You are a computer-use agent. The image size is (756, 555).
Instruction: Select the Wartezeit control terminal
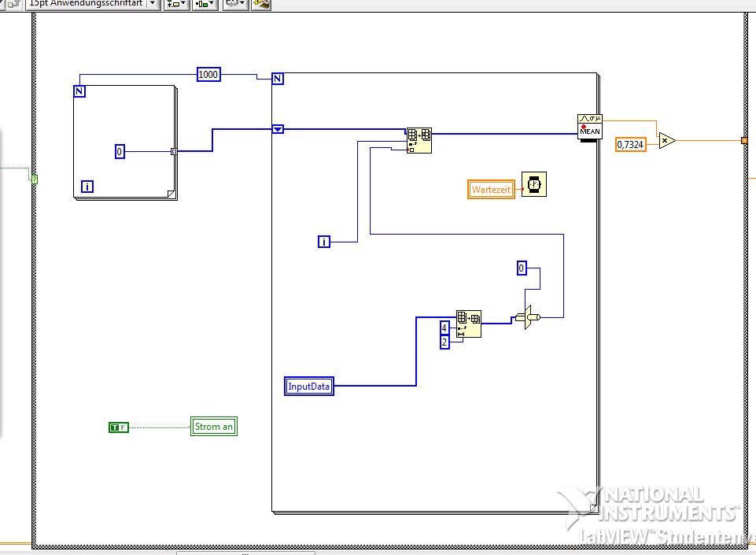click(492, 189)
